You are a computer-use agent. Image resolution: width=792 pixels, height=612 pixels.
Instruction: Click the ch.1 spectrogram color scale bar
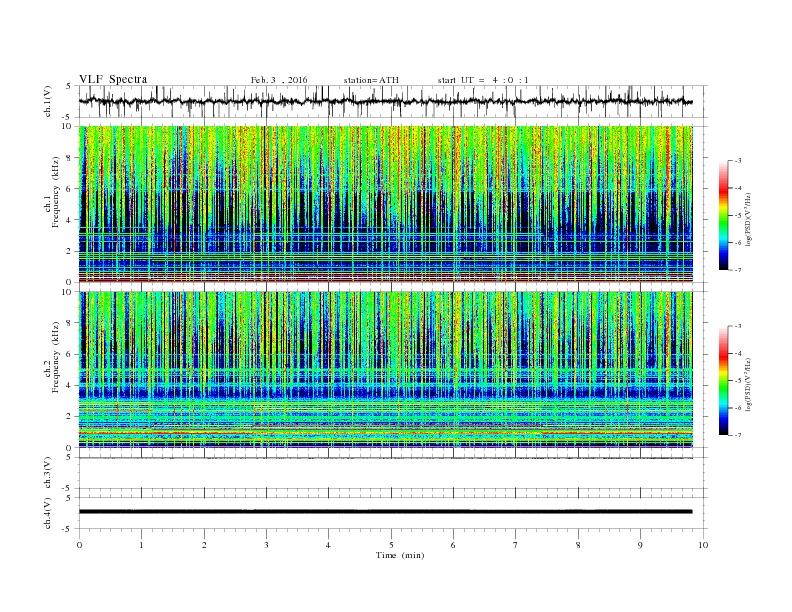(724, 215)
